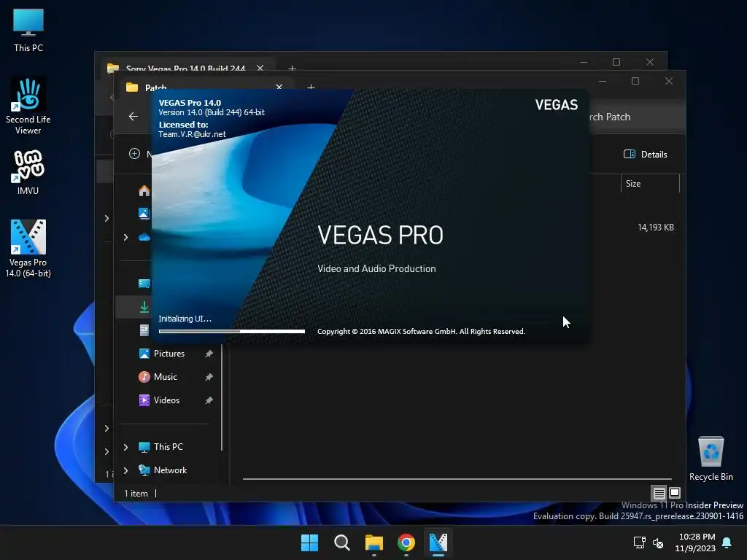
Task: Expand OneDrive tree node chevron
Action: (x=125, y=237)
